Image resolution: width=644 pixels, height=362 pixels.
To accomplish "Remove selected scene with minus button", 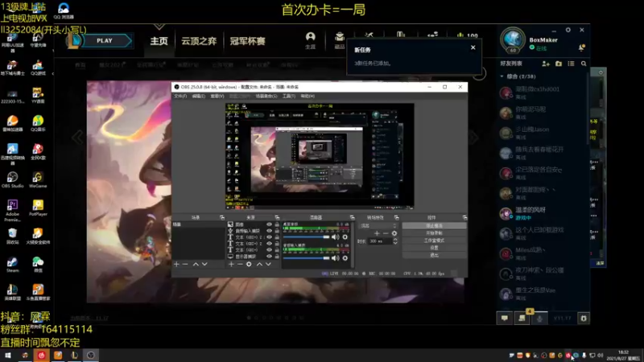I will [185, 265].
